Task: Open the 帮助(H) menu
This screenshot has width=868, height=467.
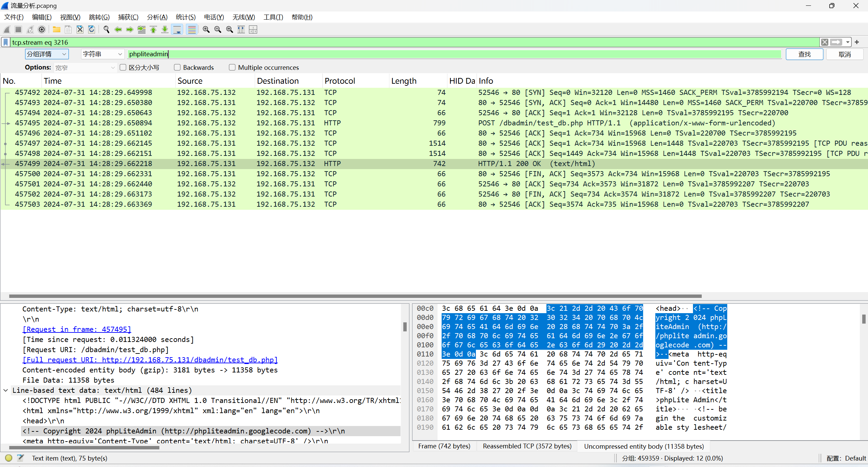Action: click(x=302, y=17)
